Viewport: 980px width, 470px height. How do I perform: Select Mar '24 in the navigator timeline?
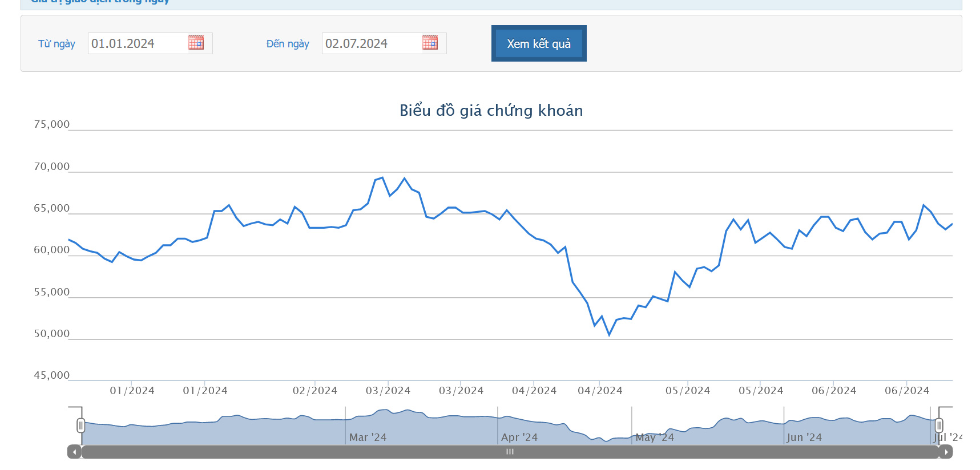[x=368, y=437]
